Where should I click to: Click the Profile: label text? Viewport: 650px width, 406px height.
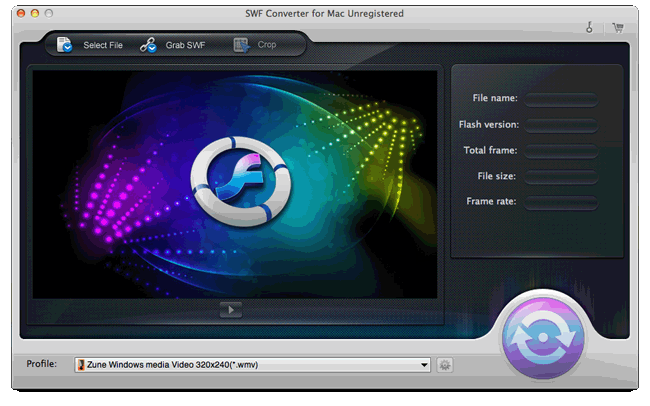(x=41, y=364)
